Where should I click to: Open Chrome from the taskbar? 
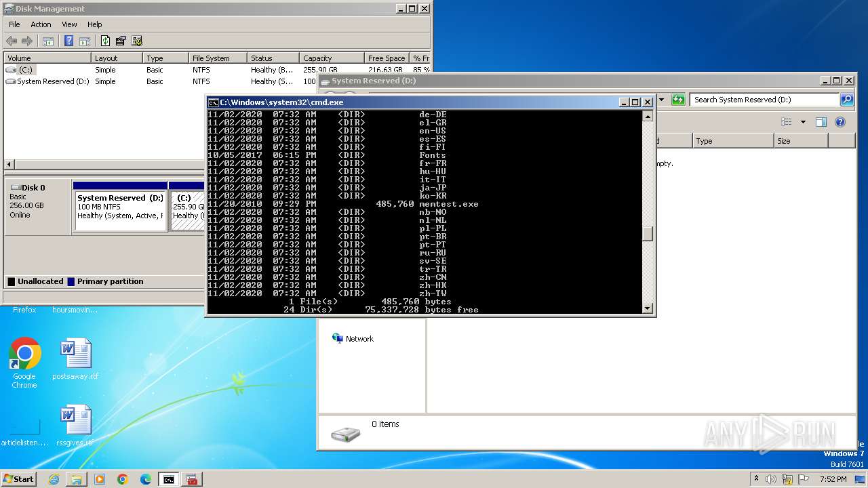pos(123,479)
